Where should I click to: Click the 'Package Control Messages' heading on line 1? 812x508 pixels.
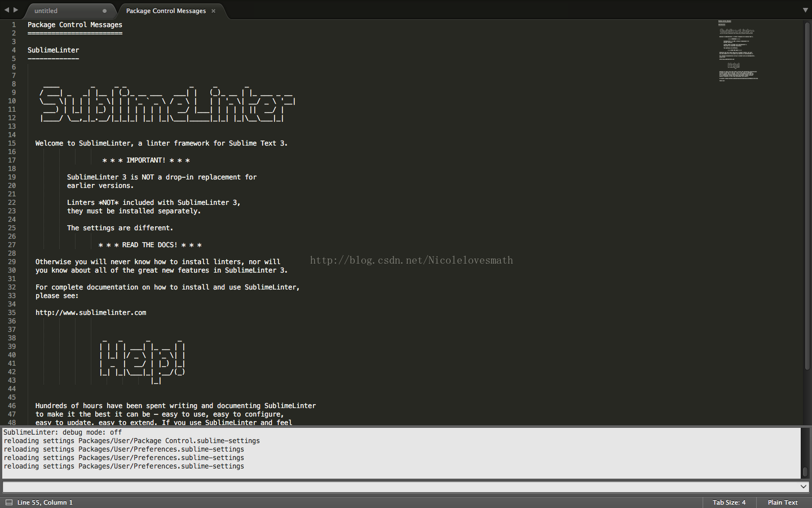pos(75,25)
